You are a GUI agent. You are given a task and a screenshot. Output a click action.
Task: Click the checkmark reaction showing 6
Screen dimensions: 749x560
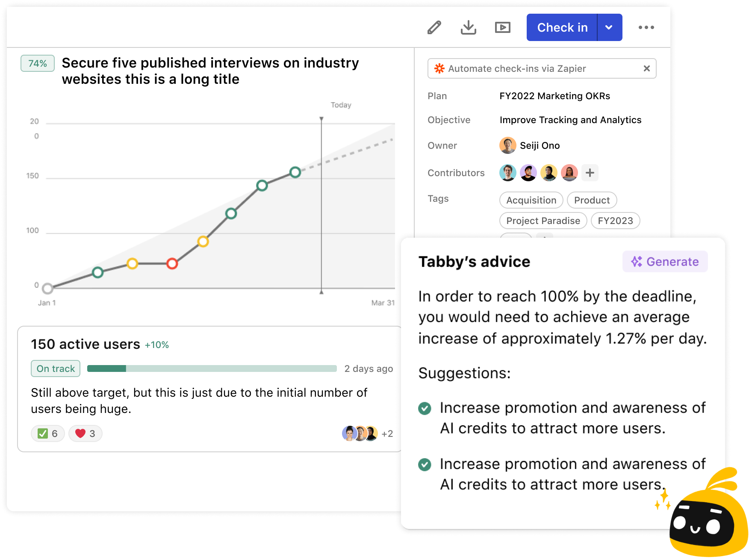pos(47,433)
